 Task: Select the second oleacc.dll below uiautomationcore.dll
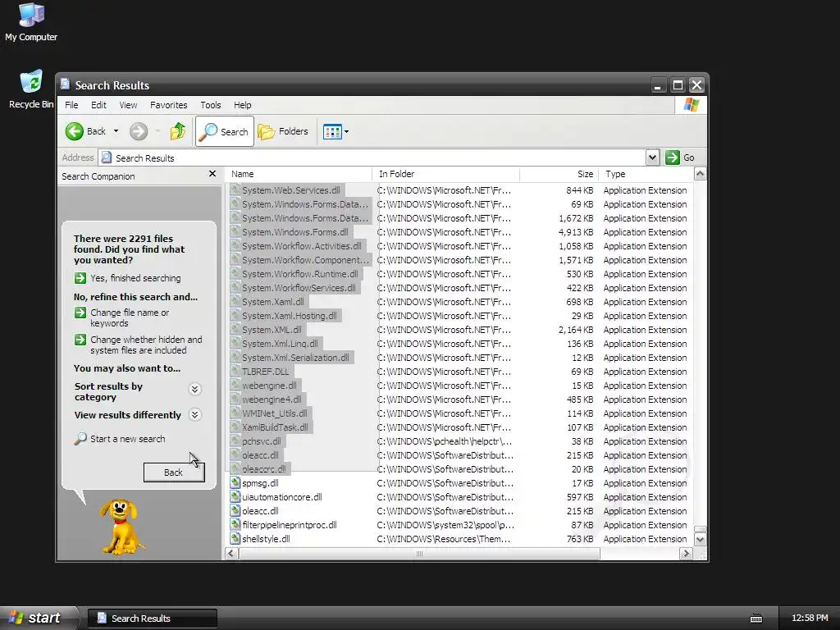click(x=260, y=510)
